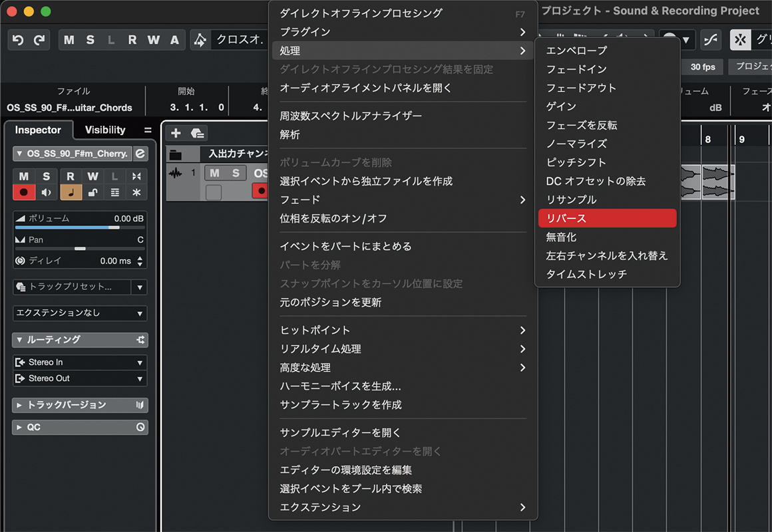Open the プラグイン submenu
The image size is (772, 532).
pyautogui.click(x=402, y=32)
